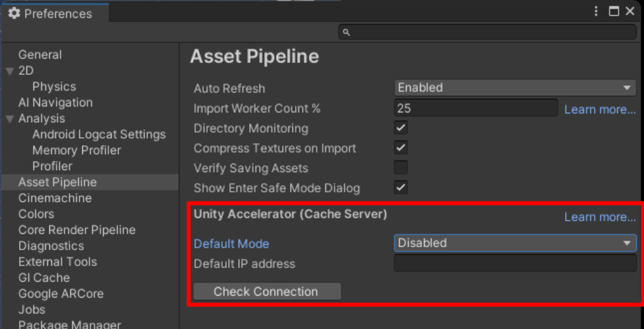Viewport: 644px width, 329px height.
Task: Select the Preferences tab
Action: pyautogui.click(x=55, y=14)
